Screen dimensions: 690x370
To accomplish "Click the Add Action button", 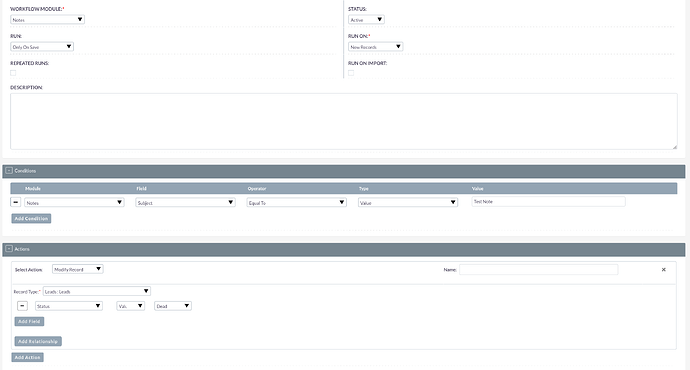I will [x=27, y=357].
